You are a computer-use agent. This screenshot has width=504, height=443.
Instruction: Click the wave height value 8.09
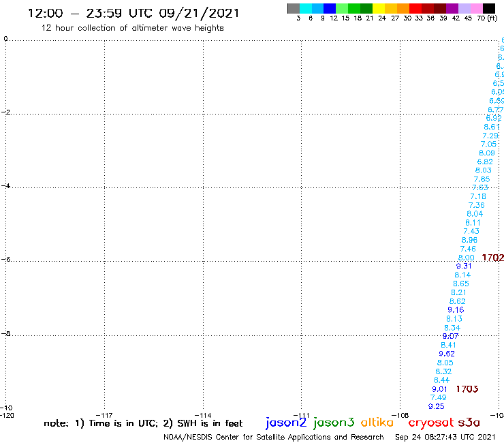[487, 153]
